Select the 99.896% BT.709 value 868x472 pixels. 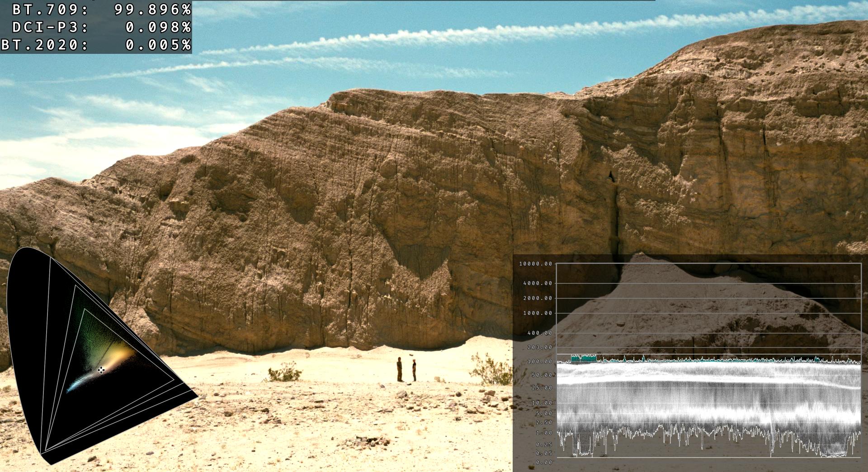153,9
